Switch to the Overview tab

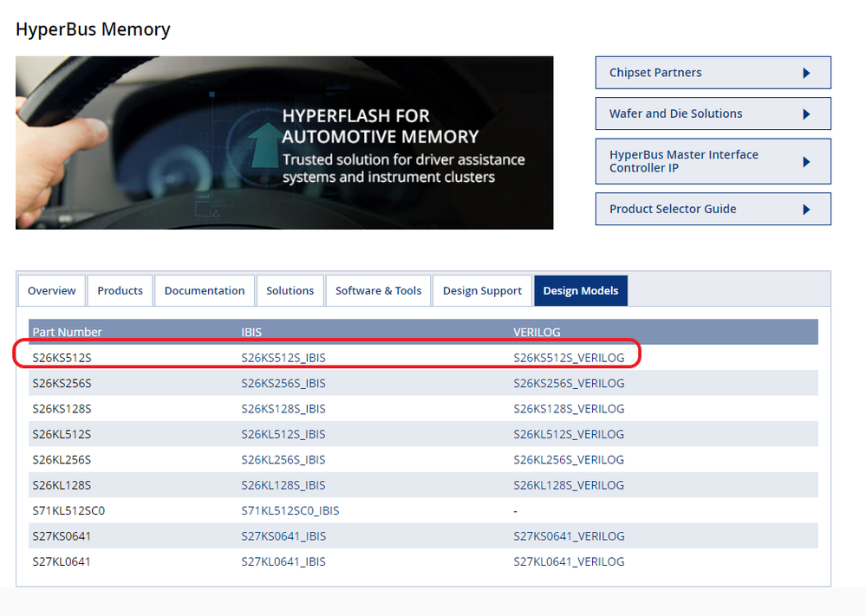point(51,290)
